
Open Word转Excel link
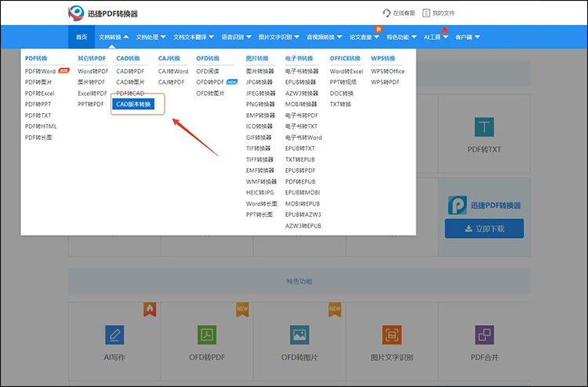347,71
